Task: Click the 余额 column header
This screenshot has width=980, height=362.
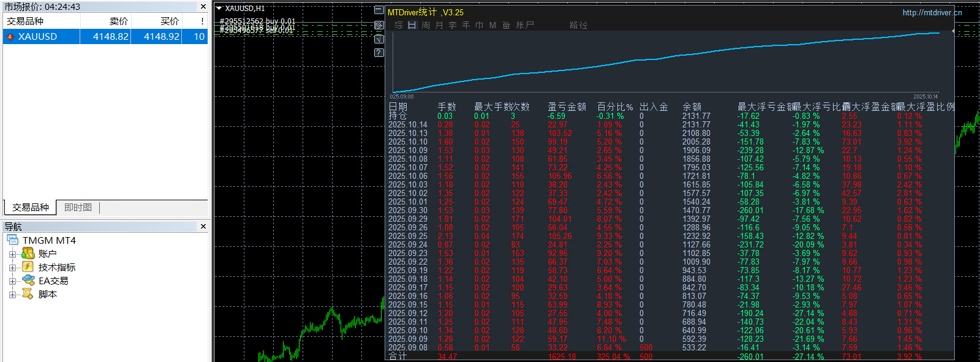Action: (x=692, y=107)
